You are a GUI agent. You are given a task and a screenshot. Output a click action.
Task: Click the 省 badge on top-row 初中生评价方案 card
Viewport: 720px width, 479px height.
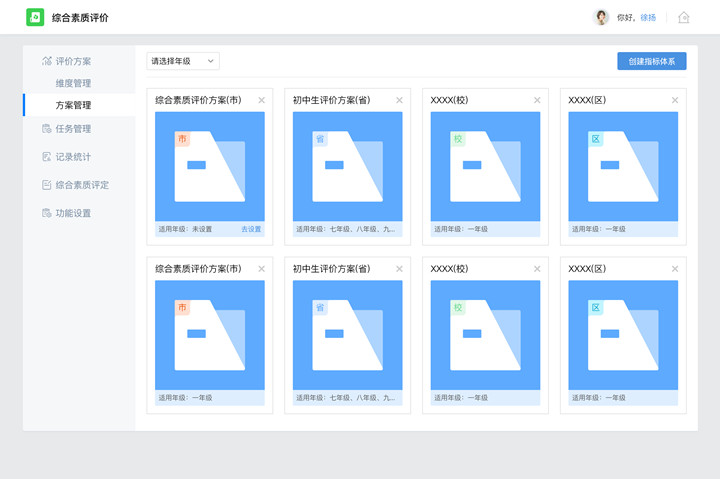point(320,139)
